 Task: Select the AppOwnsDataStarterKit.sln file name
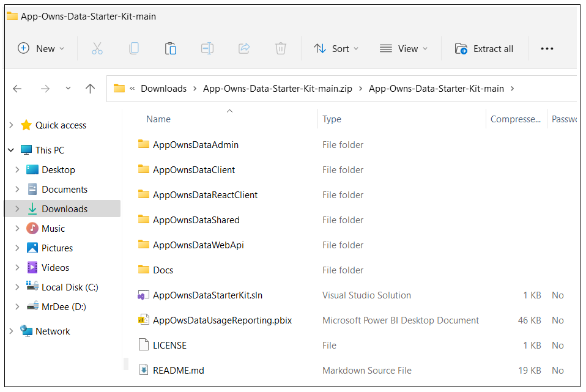click(208, 295)
